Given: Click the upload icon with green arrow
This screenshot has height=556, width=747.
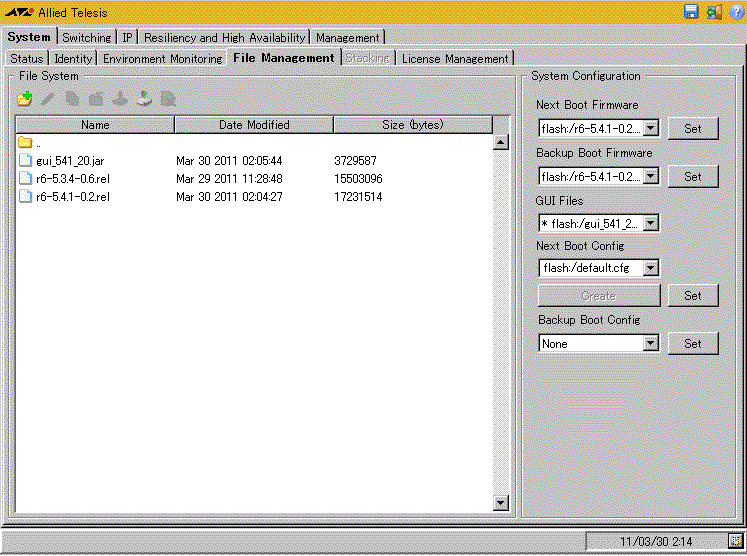Looking at the screenshot, I should point(144,99).
